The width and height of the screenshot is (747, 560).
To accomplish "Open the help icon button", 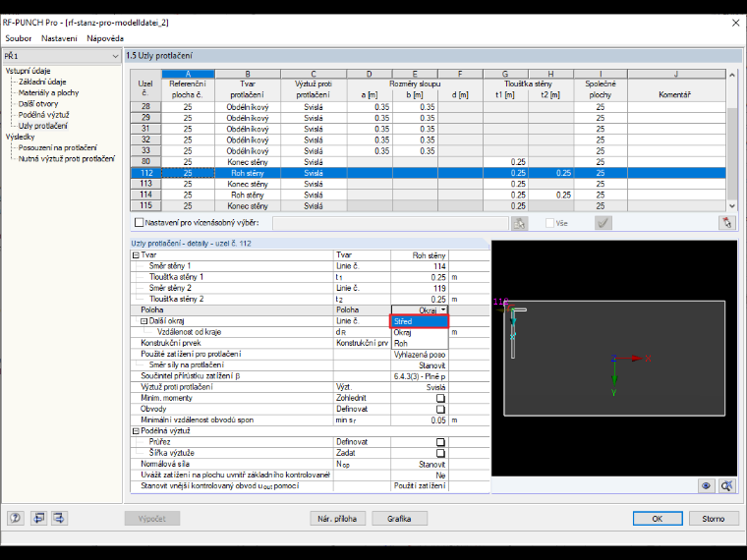I will point(16,518).
